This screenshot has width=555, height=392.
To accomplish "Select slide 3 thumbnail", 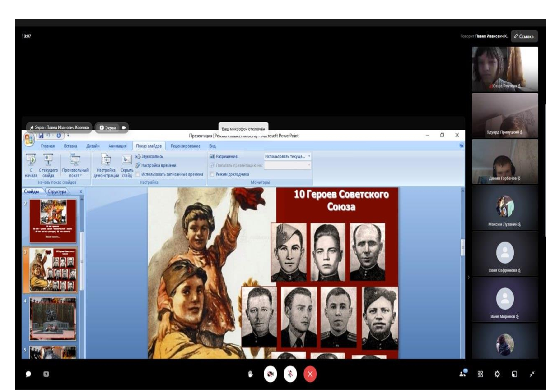I will 53,270.
